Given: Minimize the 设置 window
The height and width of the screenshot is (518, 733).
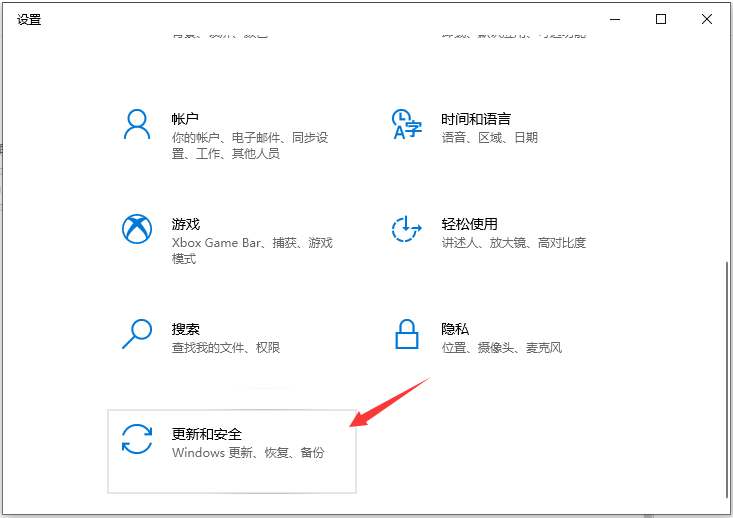Looking at the screenshot, I should click(615, 19).
